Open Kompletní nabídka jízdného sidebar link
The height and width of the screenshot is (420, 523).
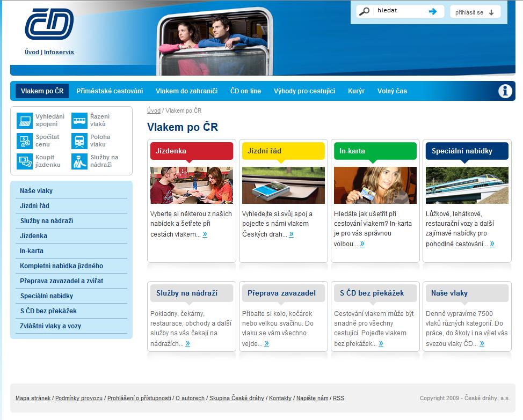point(61,266)
